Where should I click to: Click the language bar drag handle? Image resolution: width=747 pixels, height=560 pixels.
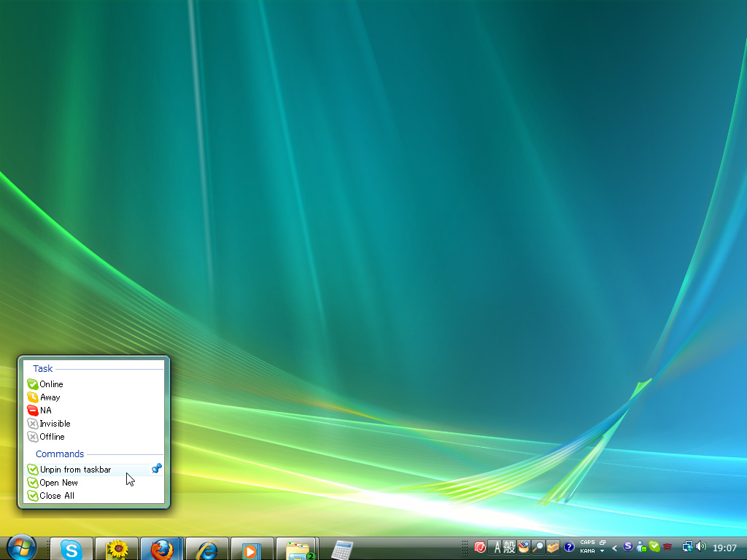pos(465,548)
